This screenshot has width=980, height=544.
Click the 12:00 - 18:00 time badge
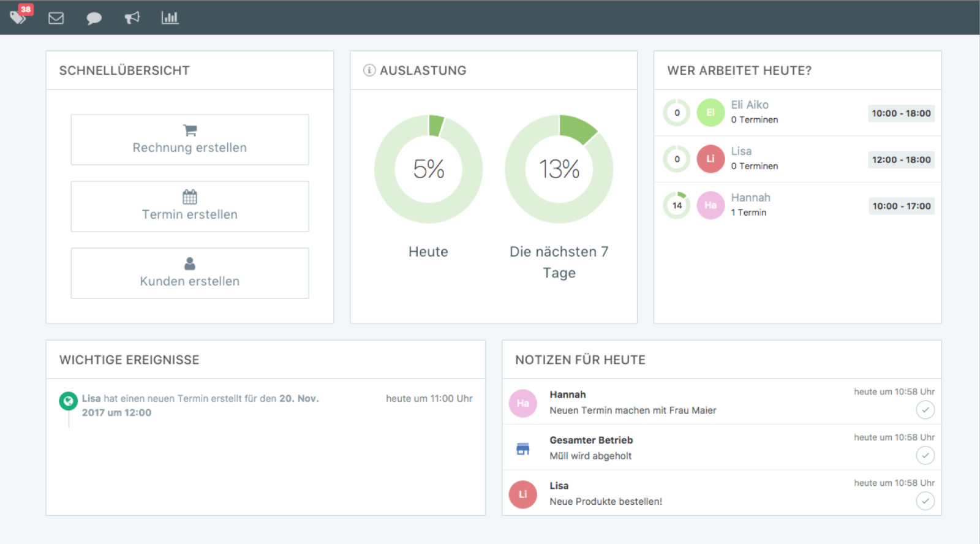[901, 160]
